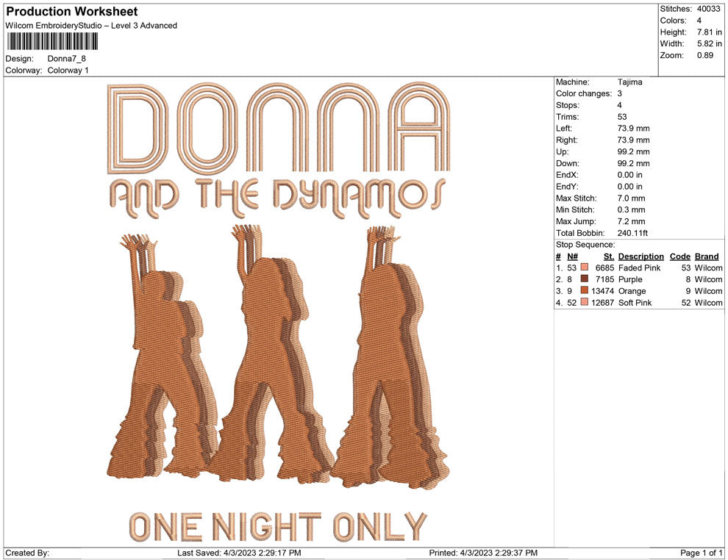This screenshot has height=560, width=728.
Task: Click the ONE NIGHT ONLY lettering
Action: pyautogui.click(x=278, y=526)
